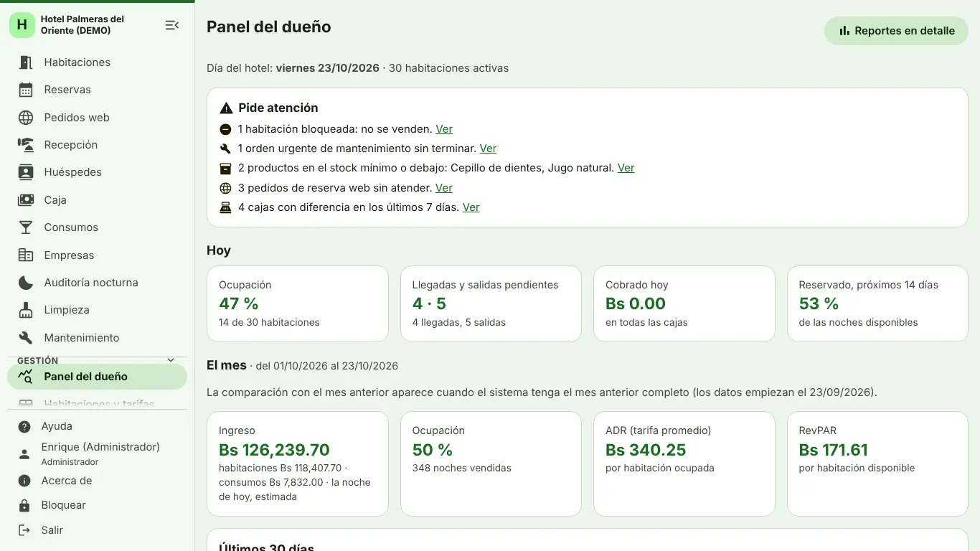Click the Caja cash icon

click(26, 200)
